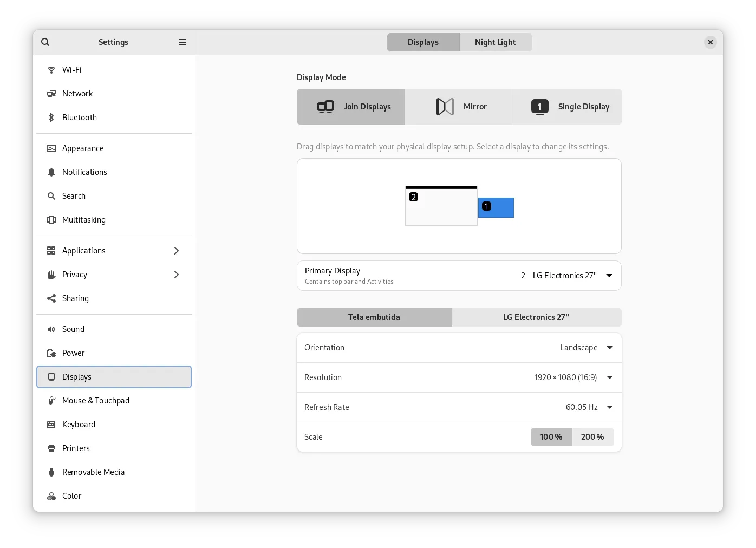Open the Mouse & Touchpad settings

[x=96, y=401]
